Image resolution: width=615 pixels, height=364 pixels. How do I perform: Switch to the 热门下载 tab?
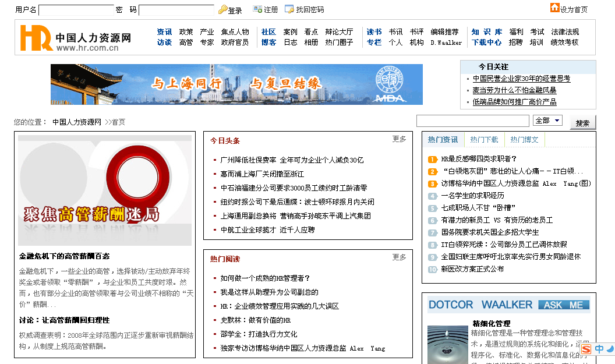484,140
